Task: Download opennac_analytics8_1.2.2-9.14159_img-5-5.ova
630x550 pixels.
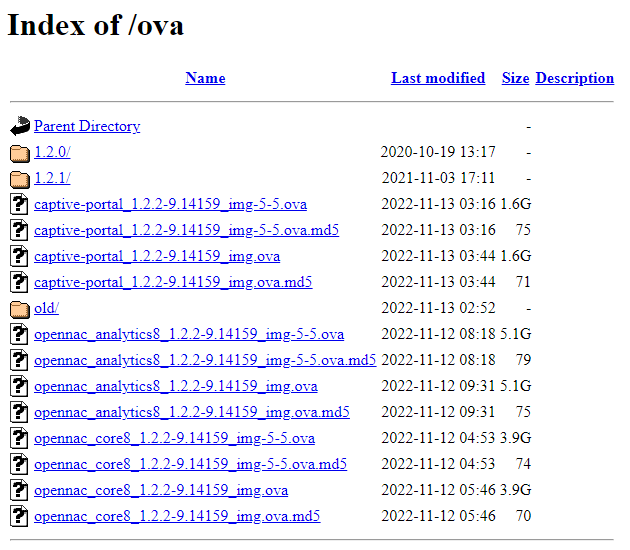Action: click(189, 334)
